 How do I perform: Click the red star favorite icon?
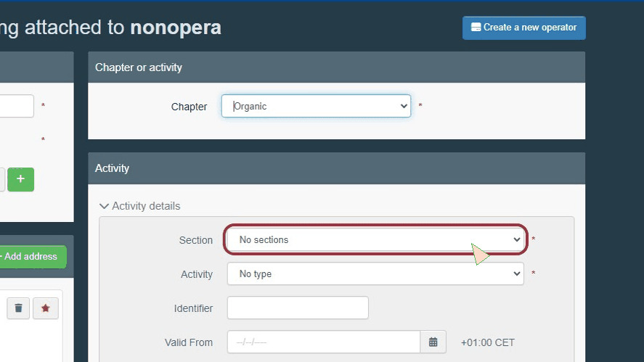pos(46,308)
